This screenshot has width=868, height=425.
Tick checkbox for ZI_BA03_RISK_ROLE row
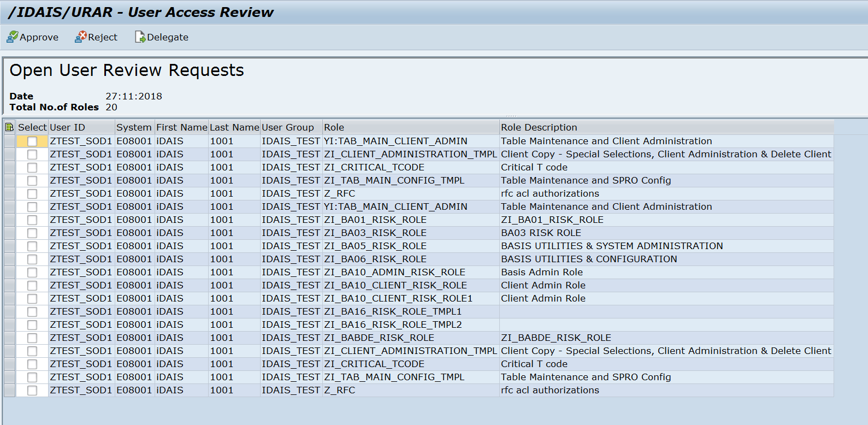32,233
